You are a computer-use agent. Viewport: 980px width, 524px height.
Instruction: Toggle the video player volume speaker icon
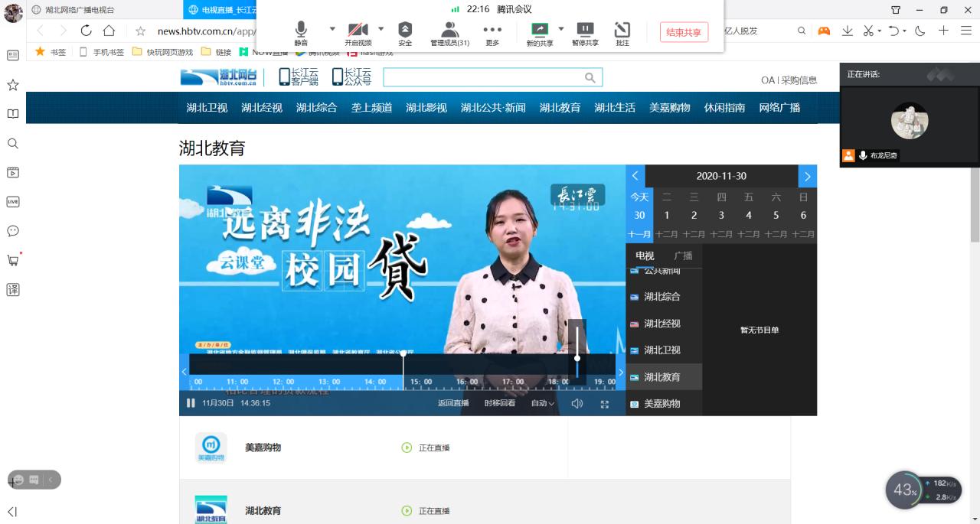577,403
